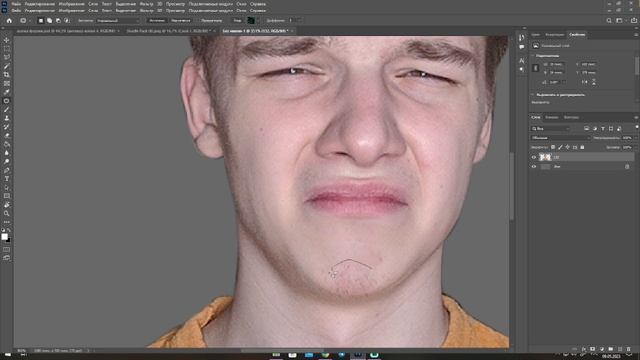Select the Zoom tool in toolbox
The width and height of the screenshot is (640, 360).
[7, 213]
